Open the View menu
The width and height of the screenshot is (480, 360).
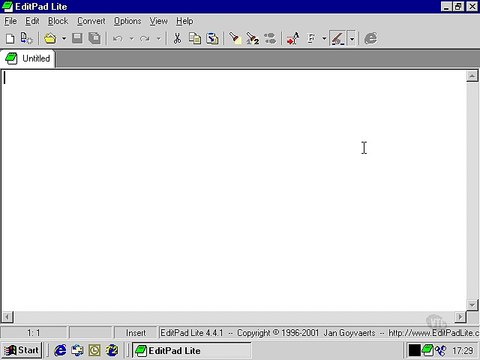tap(159, 21)
